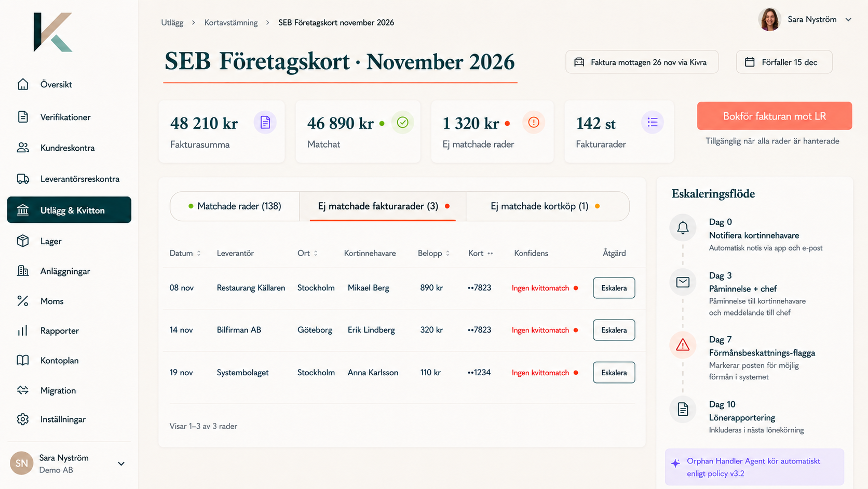Click the Dag 7 warning triangle icon

683,345
